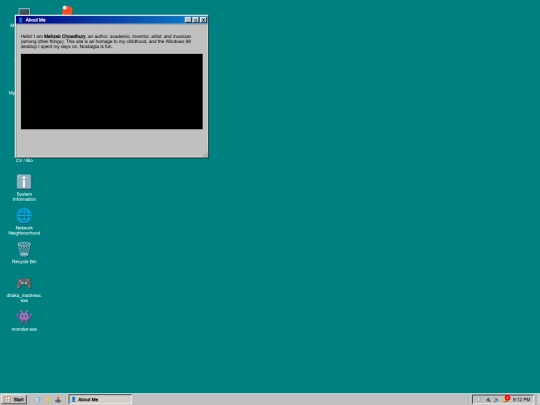540x405 pixels.
Task: Click the About Me window title icon
Action: pos(21,20)
